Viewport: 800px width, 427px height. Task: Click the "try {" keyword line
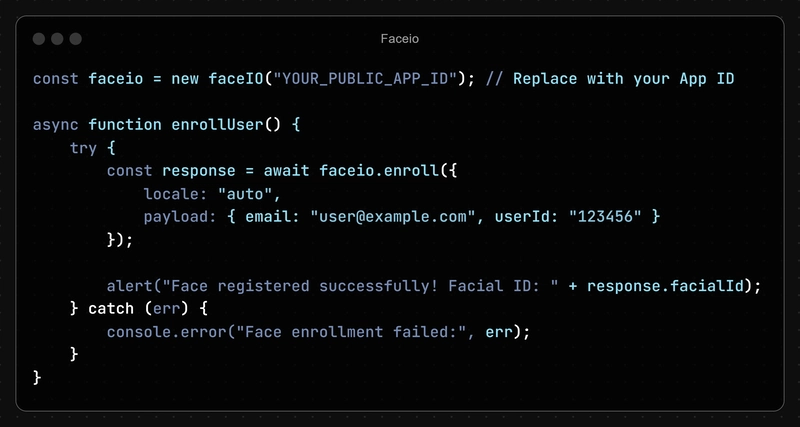[x=93, y=148]
